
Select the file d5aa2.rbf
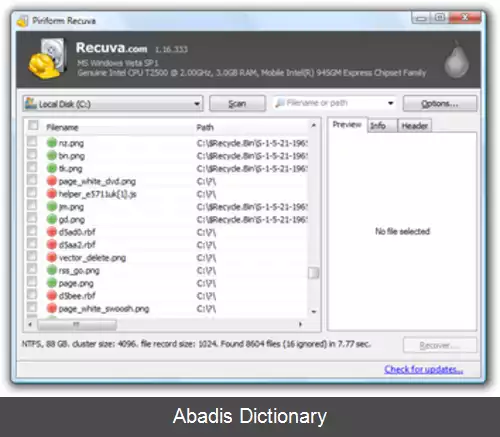tap(77, 245)
